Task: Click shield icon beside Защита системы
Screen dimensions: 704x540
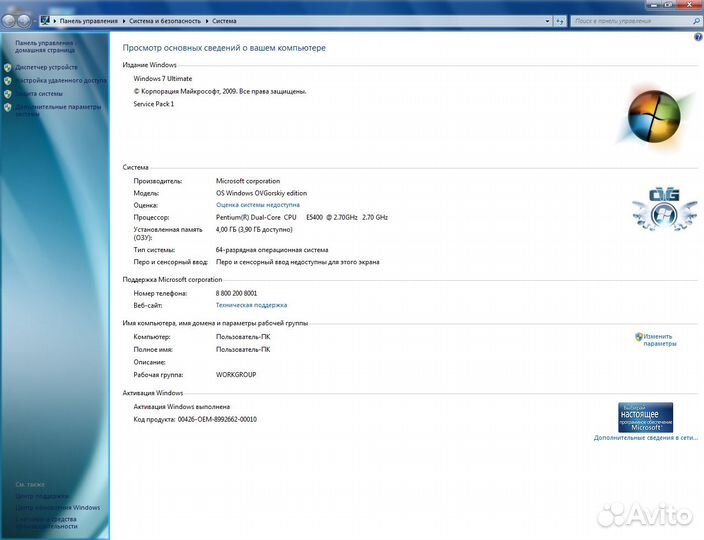Action: tap(8, 93)
